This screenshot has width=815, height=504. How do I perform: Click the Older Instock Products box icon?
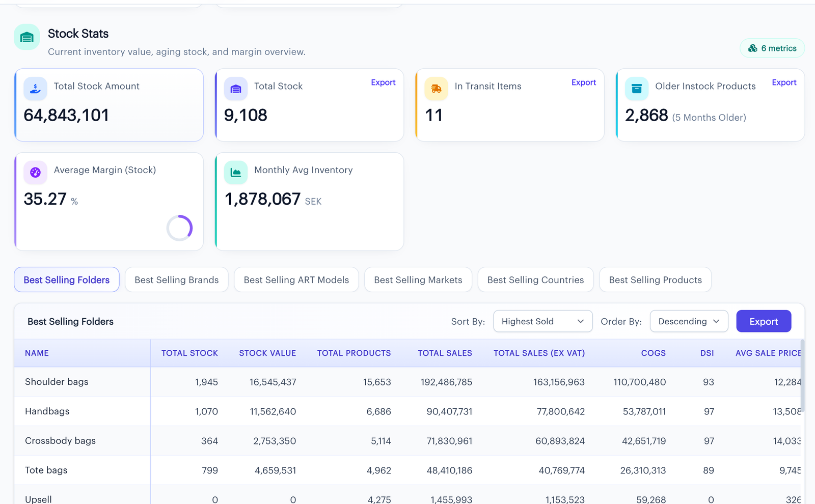(x=637, y=89)
